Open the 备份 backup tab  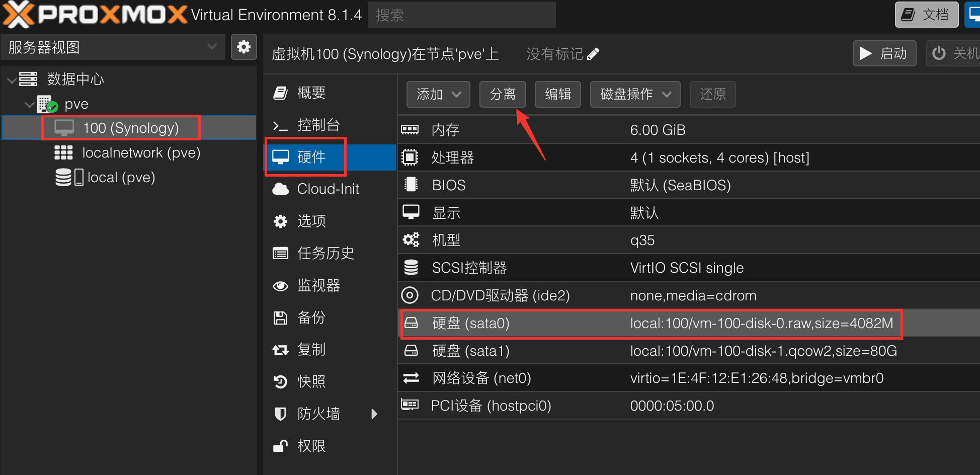330,318
